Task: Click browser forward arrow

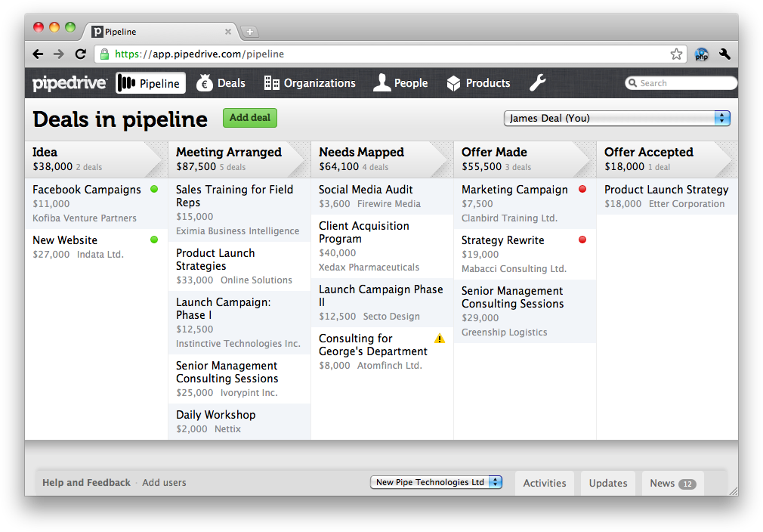Action: 58,54
